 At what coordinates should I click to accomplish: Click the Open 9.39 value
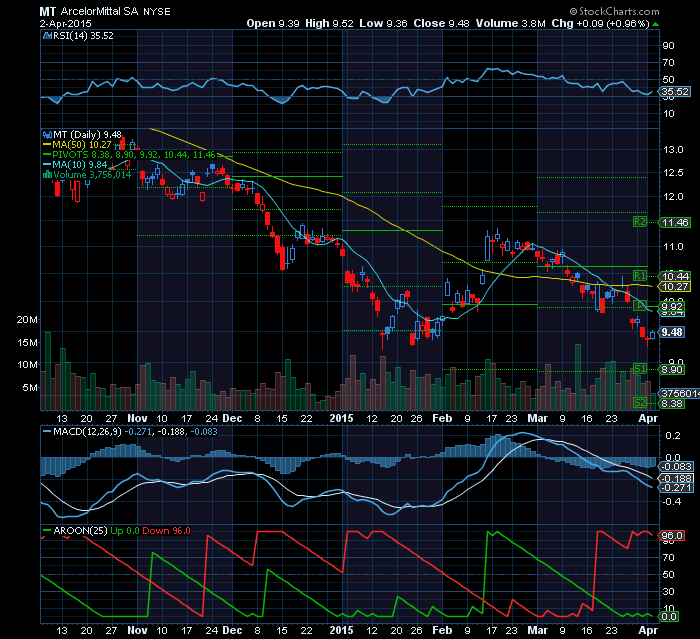tap(273, 23)
